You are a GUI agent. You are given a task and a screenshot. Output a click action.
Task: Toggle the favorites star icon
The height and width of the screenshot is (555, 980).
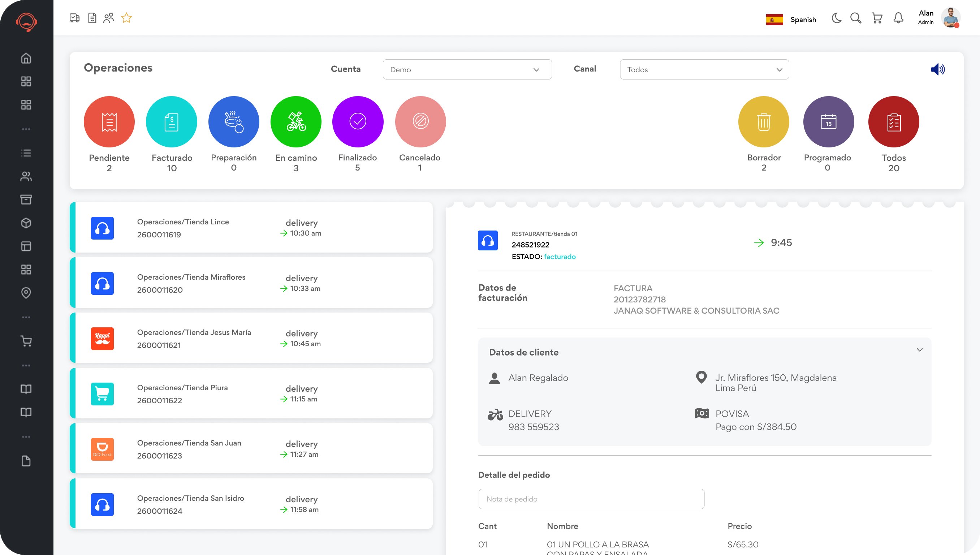(x=126, y=18)
